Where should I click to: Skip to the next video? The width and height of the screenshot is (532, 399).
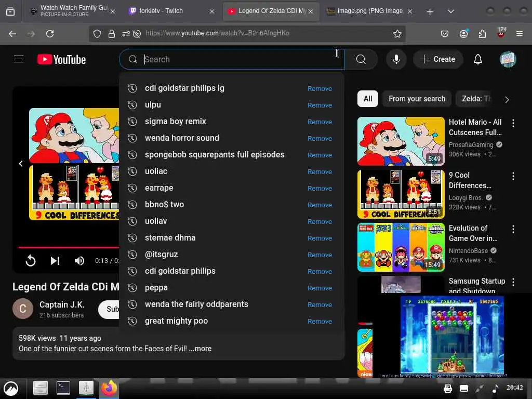(55, 261)
